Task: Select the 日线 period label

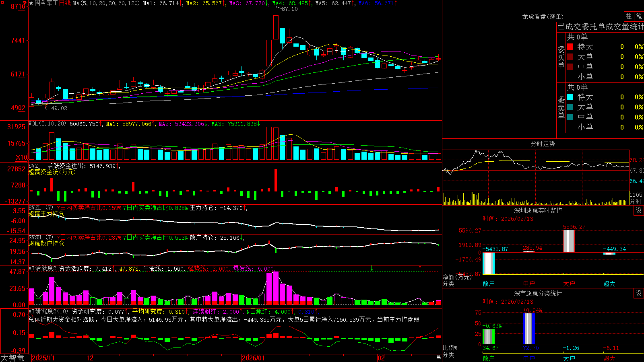Action: click(x=65, y=3)
